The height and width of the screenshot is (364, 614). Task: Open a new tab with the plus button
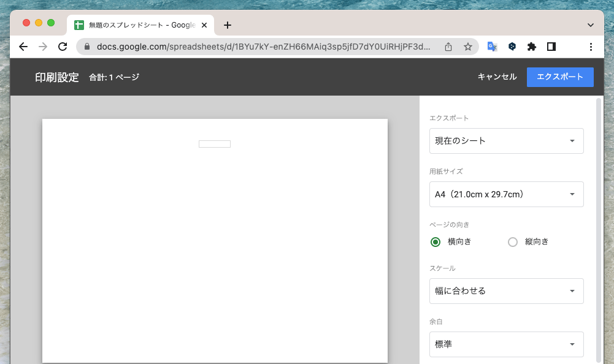point(228,25)
